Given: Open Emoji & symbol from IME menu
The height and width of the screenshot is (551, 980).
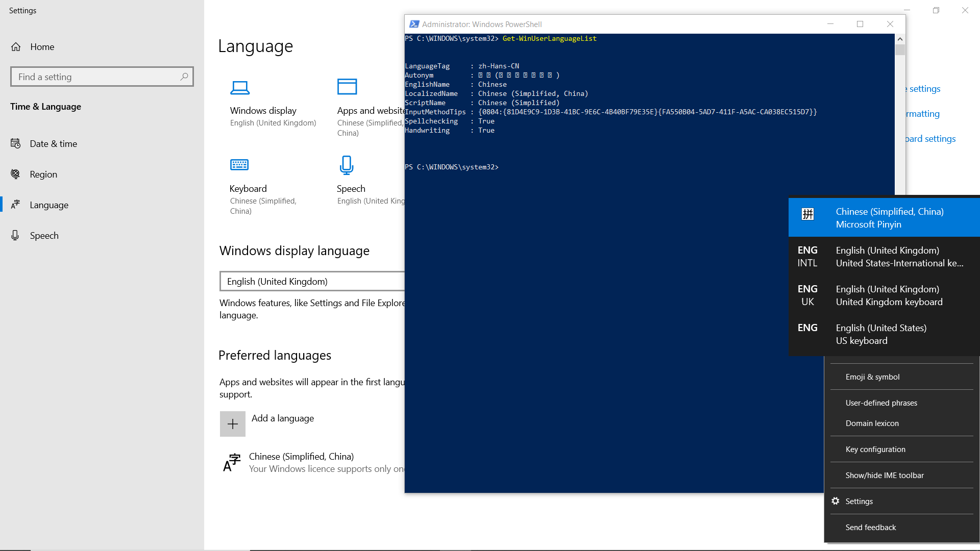Looking at the screenshot, I should [x=901, y=377].
